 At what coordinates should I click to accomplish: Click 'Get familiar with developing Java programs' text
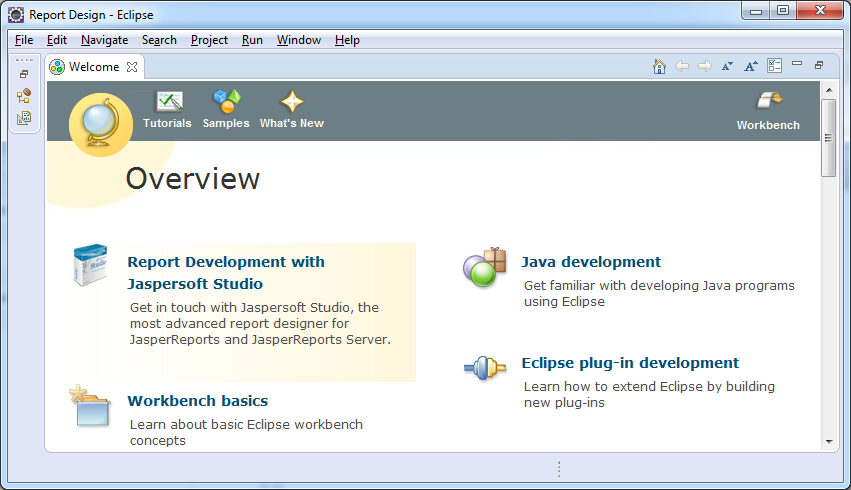pyautogui.click(x=659, y=294)
